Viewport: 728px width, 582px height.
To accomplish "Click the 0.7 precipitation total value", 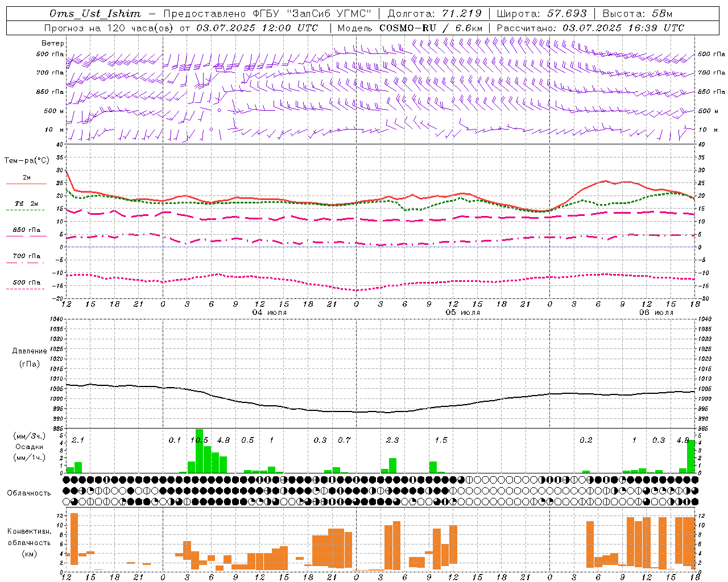I will coord(344,440).
